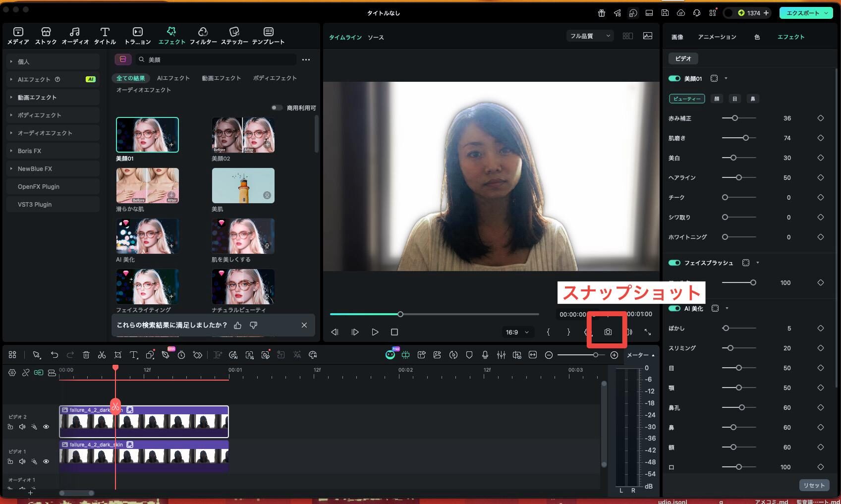This screenshot has height=504, width=841.
Task: Open the audio mixer icon
Action: 501,355
